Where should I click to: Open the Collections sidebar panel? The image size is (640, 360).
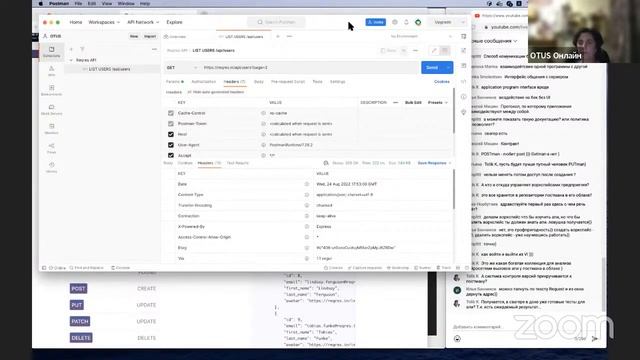point(51,52)
